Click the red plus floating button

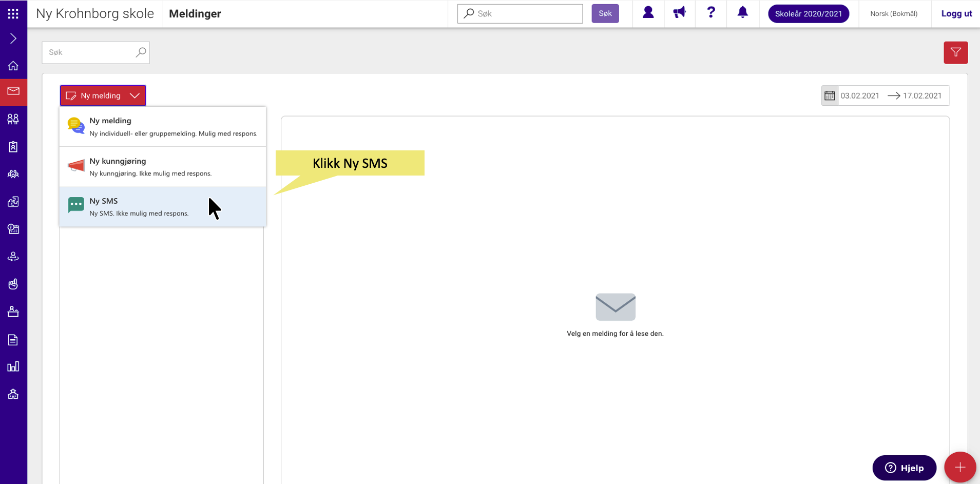[960, 468]
